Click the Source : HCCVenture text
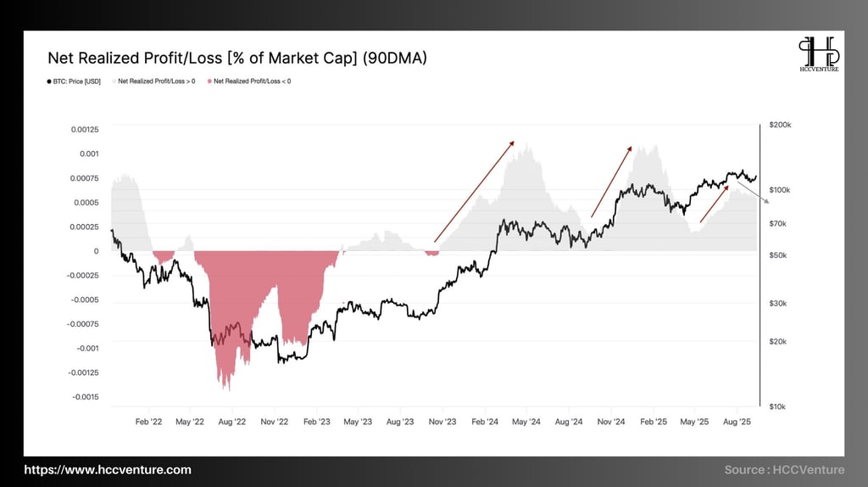Image resolution: width=868 pixels, height=487 pixels. coord(784,470)
